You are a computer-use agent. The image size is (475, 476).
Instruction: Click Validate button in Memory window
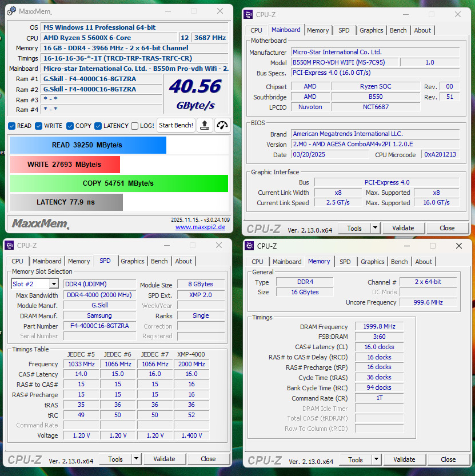(x=405, y=459)
